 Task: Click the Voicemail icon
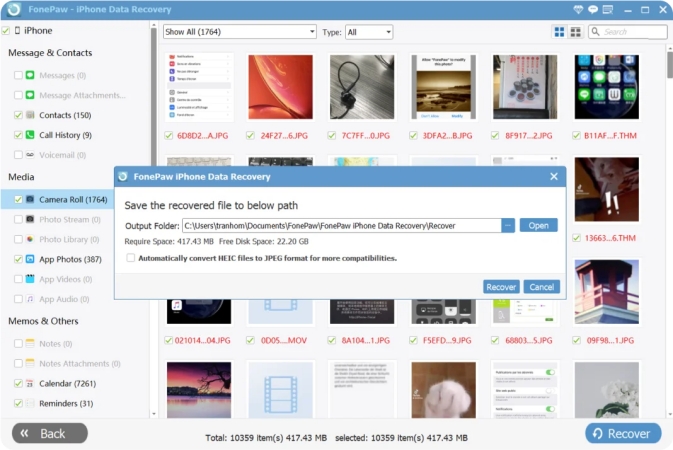point(30,155)
